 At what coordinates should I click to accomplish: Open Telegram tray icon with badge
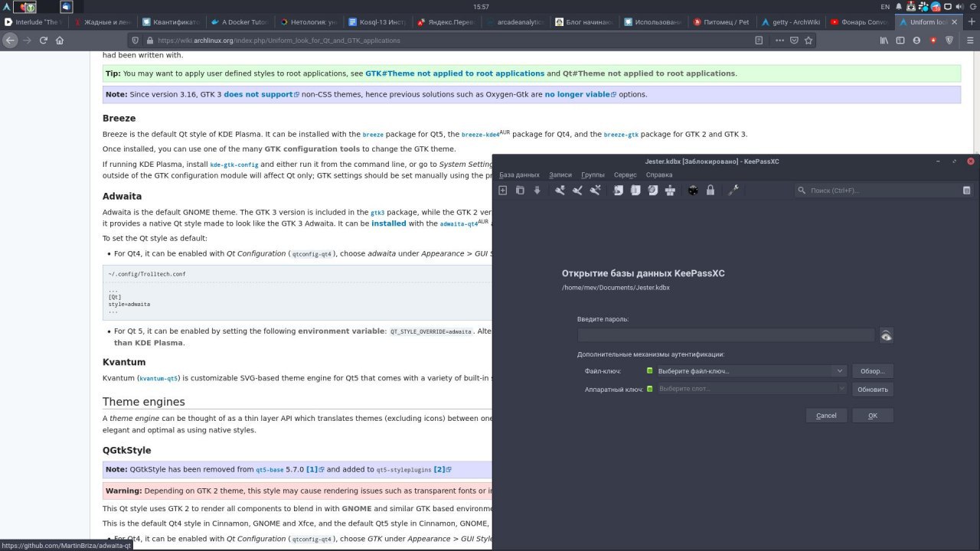tap(936, 7)
